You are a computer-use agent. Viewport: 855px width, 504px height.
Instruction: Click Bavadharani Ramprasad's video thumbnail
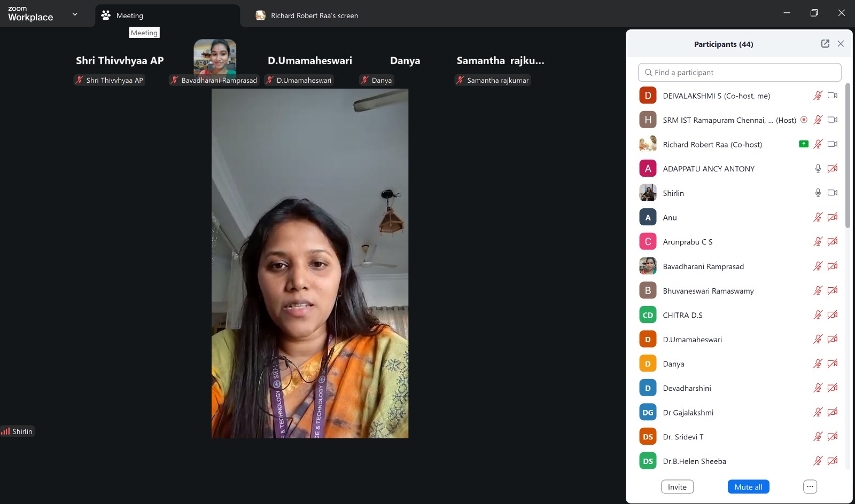click(215, 57)
